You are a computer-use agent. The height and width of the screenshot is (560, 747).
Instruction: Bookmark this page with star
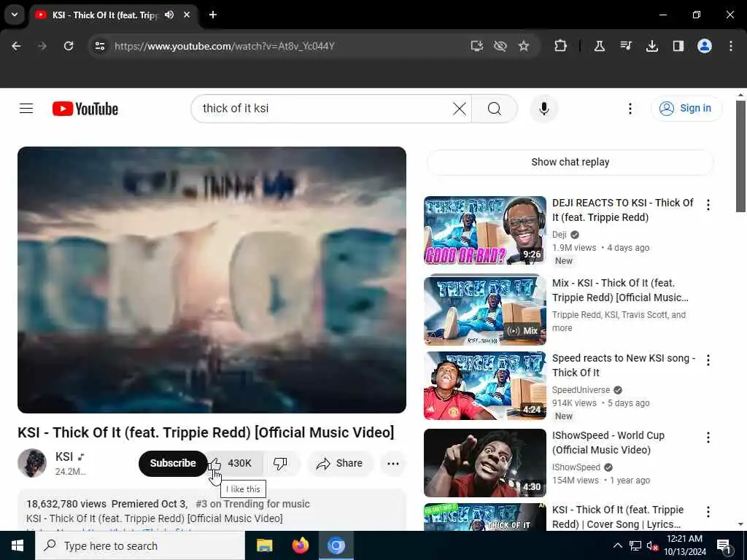pyautogui.click(x=524, y=46)
